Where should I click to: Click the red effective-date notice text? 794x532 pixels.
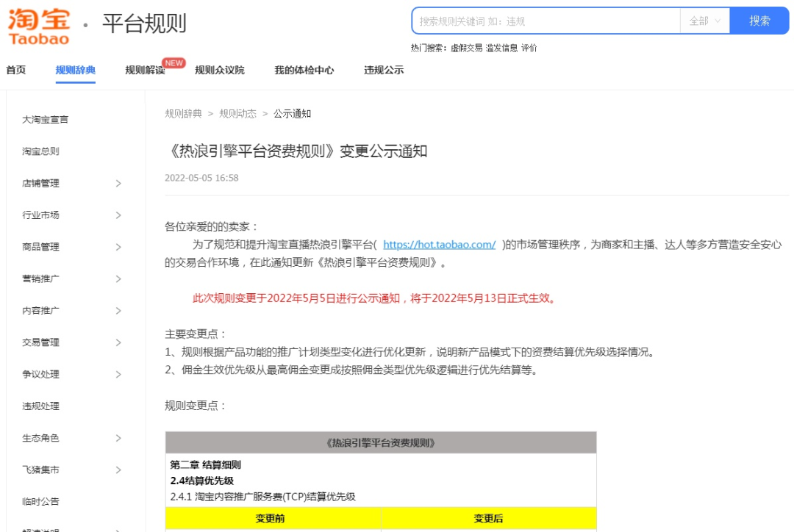tap(375, 298)
